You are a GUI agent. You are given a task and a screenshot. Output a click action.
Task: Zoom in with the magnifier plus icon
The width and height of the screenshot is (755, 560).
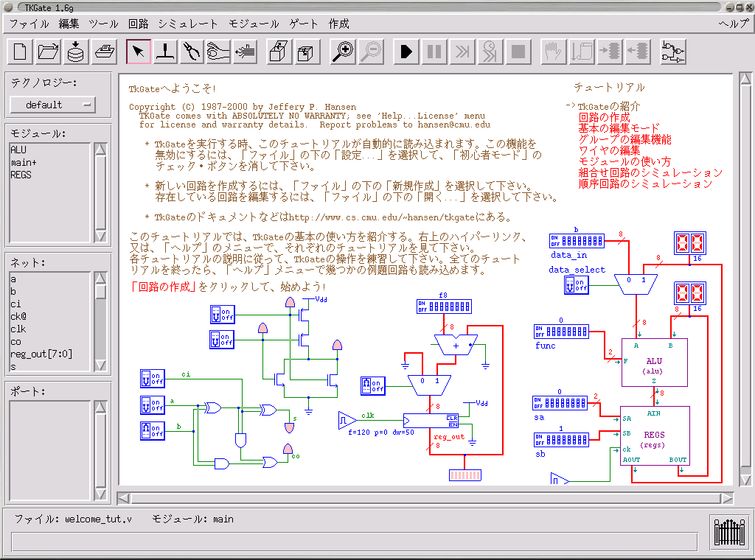pyautogui.click(x=343, y=52)
